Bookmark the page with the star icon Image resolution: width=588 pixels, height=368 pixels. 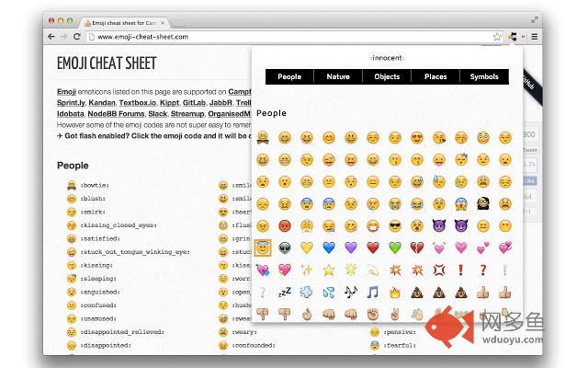[497, 37]
